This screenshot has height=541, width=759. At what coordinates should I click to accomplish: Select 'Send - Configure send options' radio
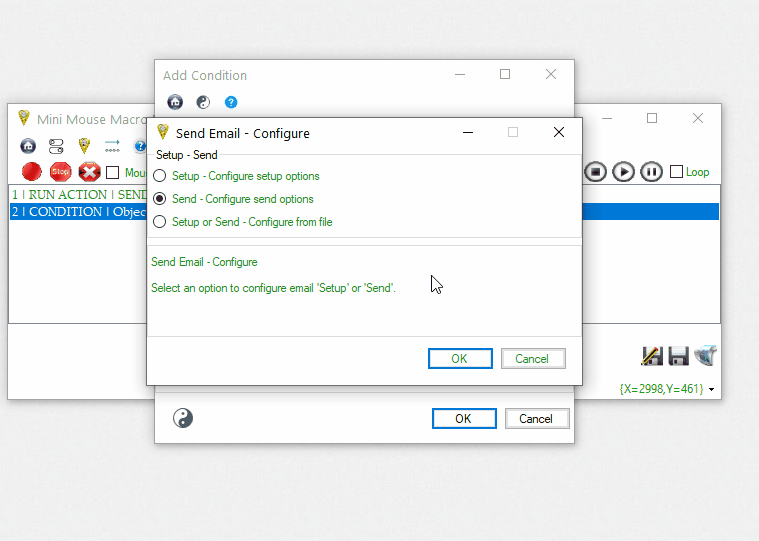[160, 199]
